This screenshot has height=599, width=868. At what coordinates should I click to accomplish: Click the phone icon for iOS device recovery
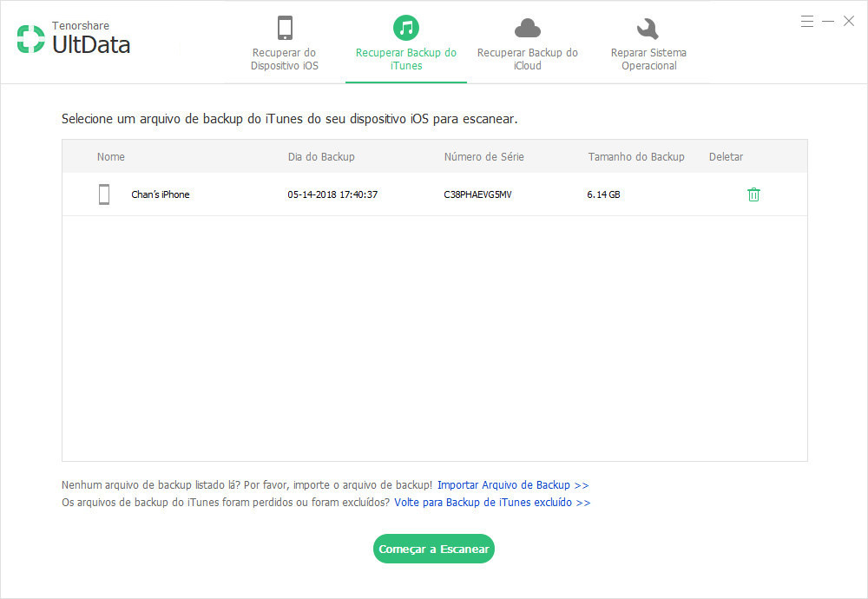(285, 28)
